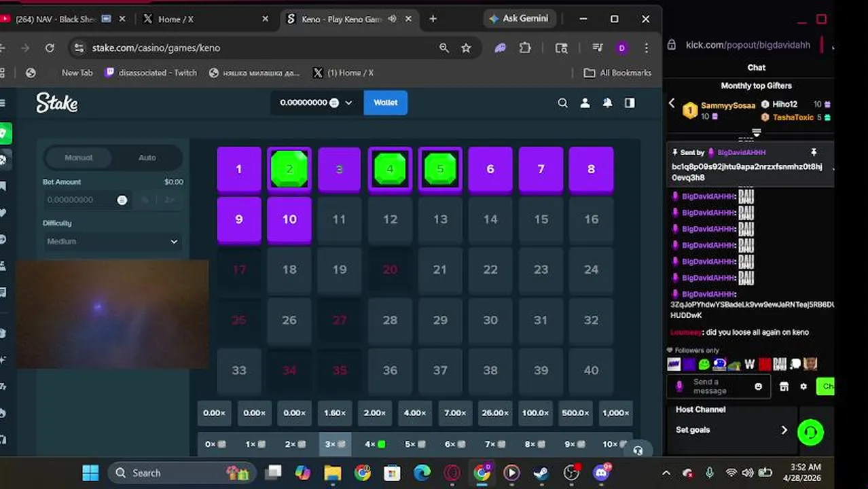The width and height of the screenshot is (868, 489).
Task: Toggle Keno tile number 6
Action: (490, 169)
